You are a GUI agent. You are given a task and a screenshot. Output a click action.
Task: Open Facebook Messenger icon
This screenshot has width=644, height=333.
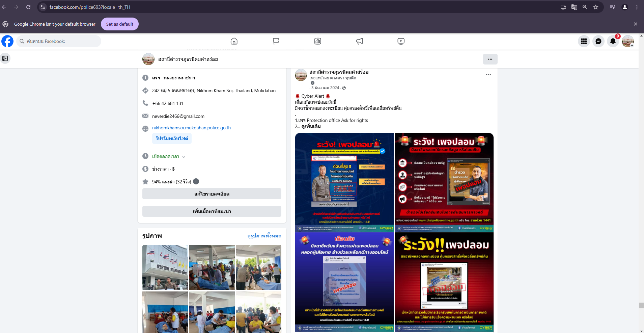(x=598, y=41)
